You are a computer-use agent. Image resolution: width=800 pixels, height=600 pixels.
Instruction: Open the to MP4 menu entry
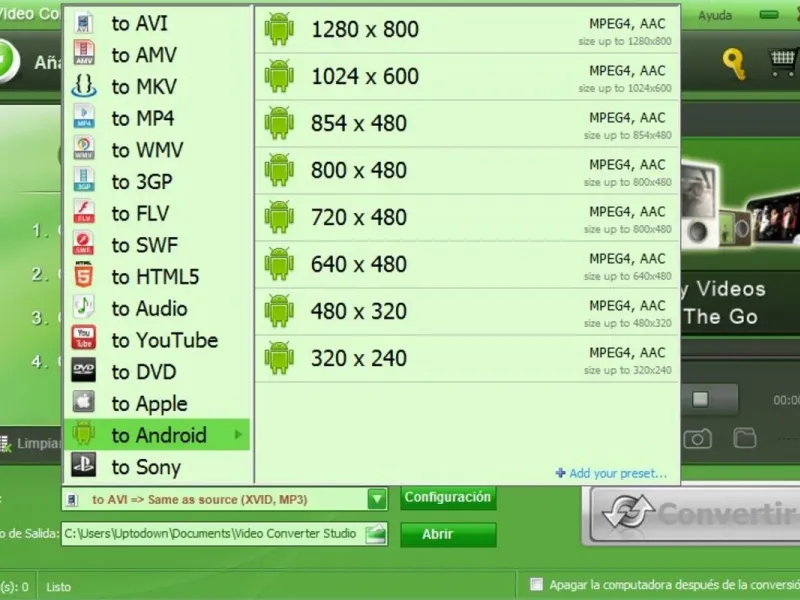click(x=158, y=118)
